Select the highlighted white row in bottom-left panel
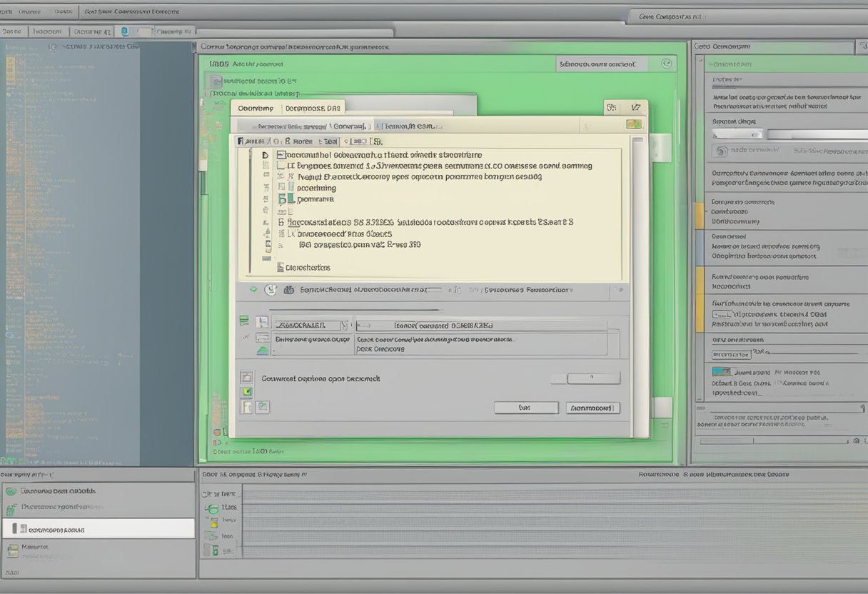The width and height of the screenshot is (868, 594). pyautogui.click(x=99, y=529)
